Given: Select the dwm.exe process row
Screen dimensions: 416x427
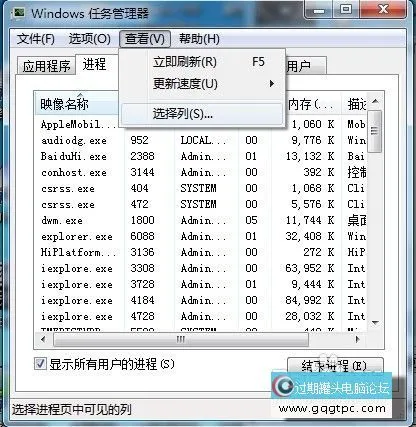Looking at the screenshot, I should (x=201, y=220).
